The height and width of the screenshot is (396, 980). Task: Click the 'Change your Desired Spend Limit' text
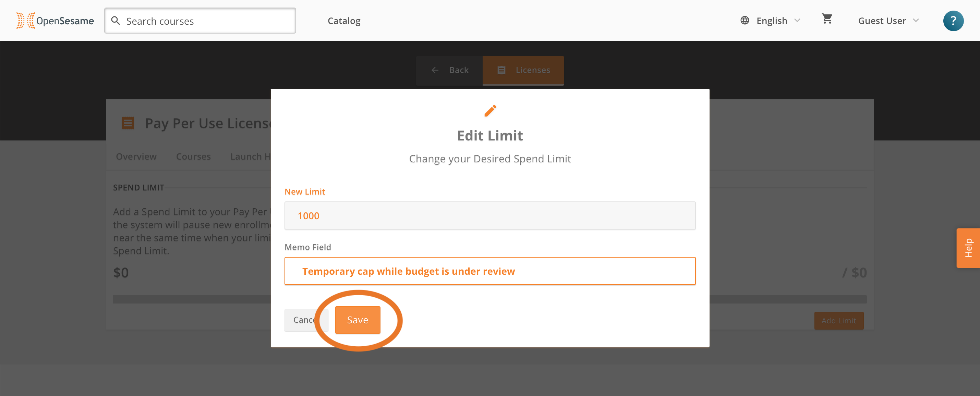click(489, 159)
